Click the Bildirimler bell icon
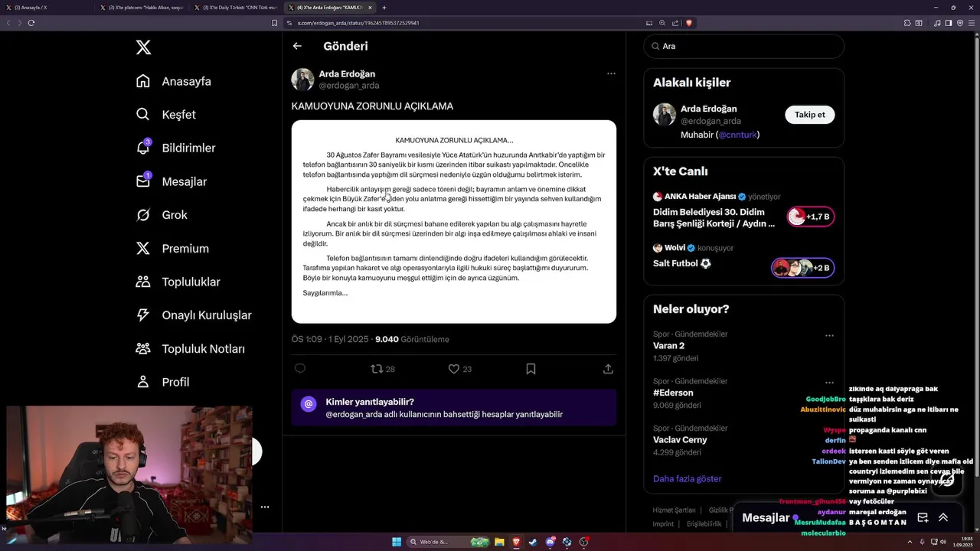Screen dimensions: 980x551 pos(143,148)
